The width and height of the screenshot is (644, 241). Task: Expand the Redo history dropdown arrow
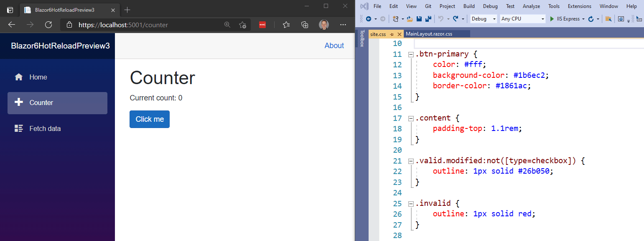point(463,19)
